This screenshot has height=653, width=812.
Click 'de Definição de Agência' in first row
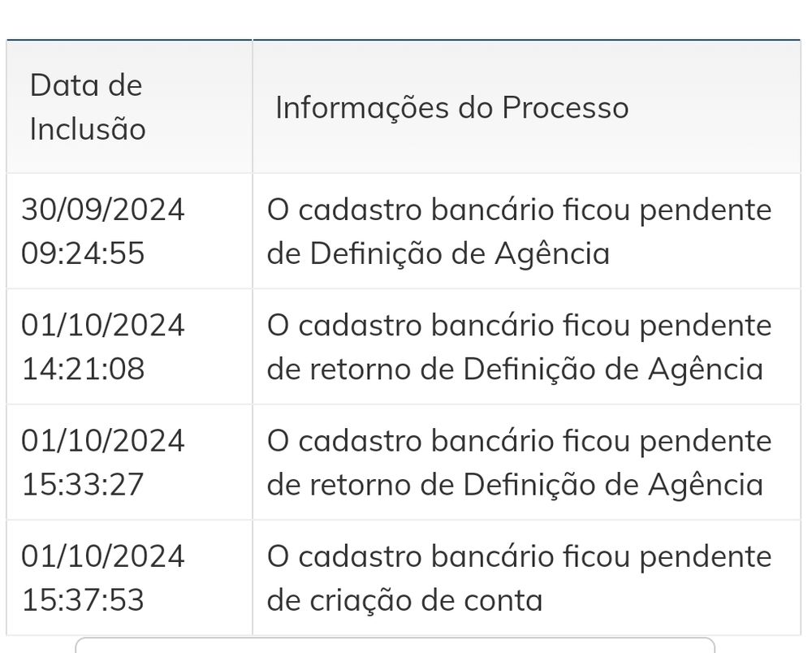[x=438, y=253]
